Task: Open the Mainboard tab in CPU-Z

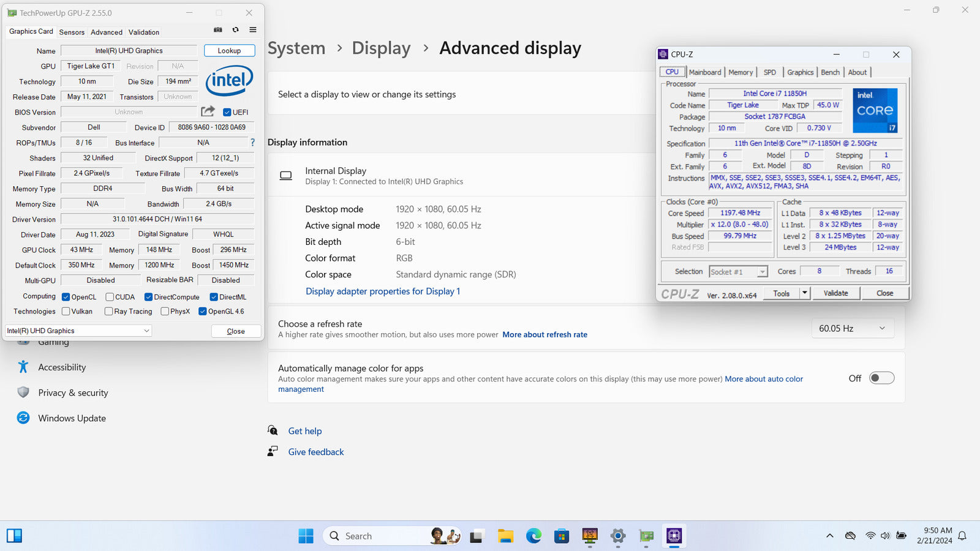Action: (705, 72)
